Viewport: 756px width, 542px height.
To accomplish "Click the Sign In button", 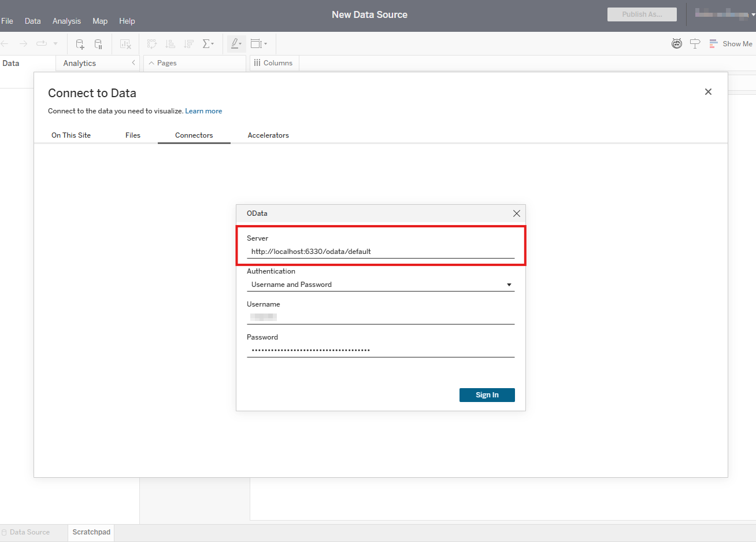I will (x=487, y=395).
